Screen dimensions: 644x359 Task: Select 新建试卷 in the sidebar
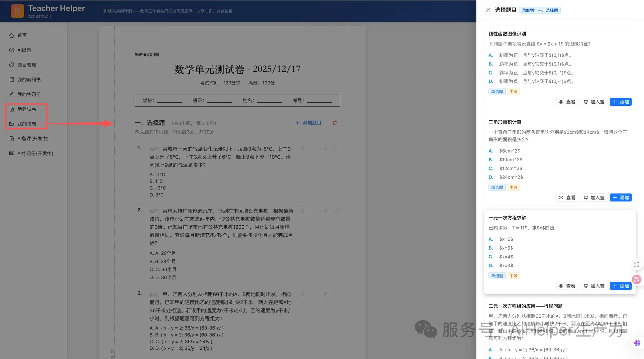pyautogui.click(x=27, y=109)
